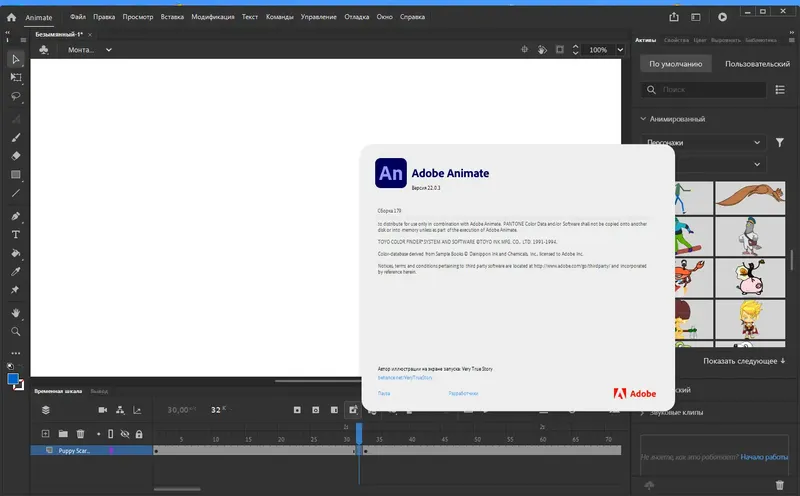Toggle list view in Assets panel
This screenshot has width=800, height=496.
tap(780, 89)
